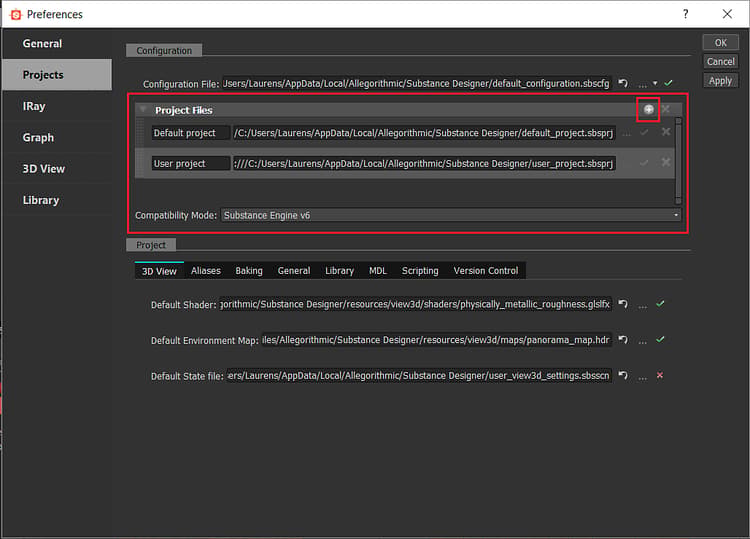Edit the Default project path field

click(424, 133)
